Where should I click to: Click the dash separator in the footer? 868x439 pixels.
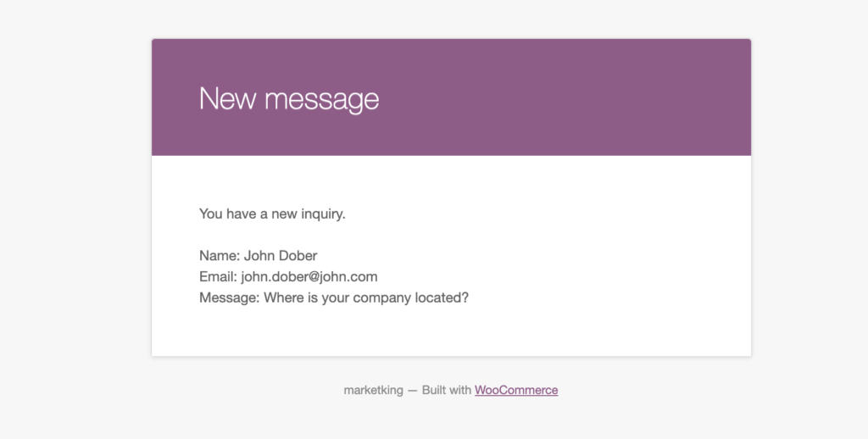[413, 391]
